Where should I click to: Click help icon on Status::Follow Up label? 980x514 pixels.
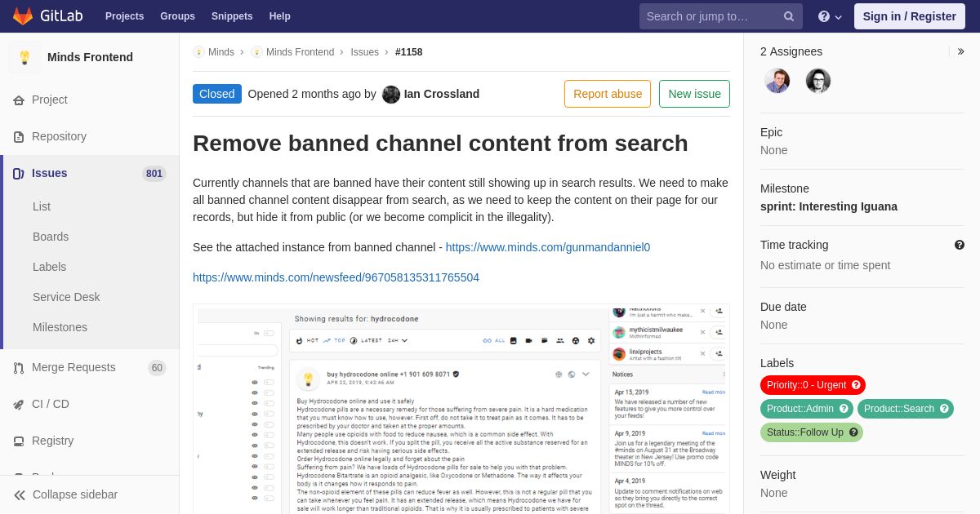853,432
